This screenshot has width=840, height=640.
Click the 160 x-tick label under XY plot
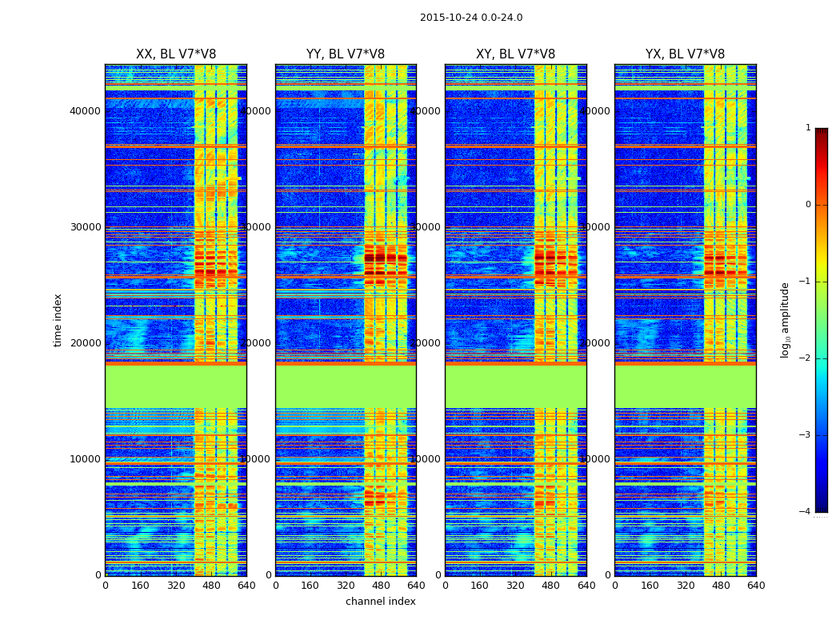coord(480,586)
